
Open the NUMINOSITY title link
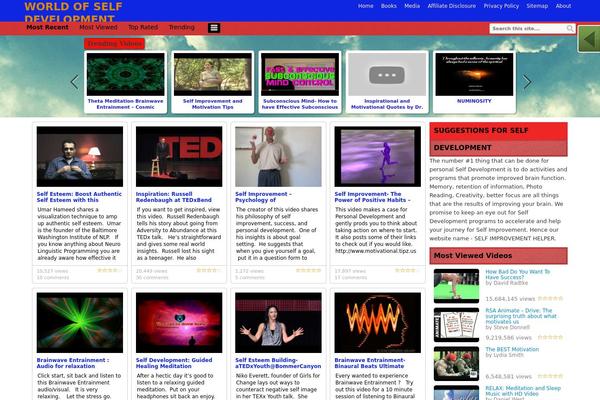click(x=474, y=101)
